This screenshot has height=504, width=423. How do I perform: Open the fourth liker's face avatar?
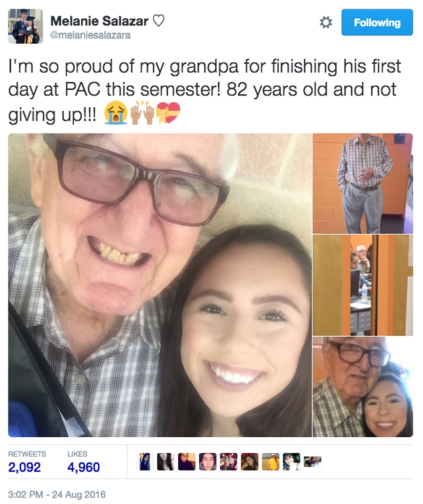pyautogui.click(x=207, y=462)
